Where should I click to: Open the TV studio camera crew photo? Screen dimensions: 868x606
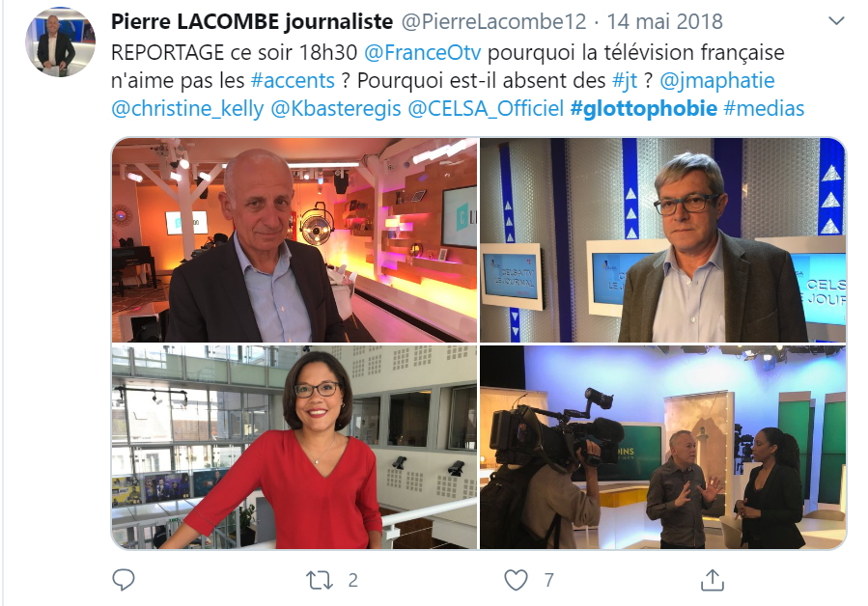coord(662,447)
